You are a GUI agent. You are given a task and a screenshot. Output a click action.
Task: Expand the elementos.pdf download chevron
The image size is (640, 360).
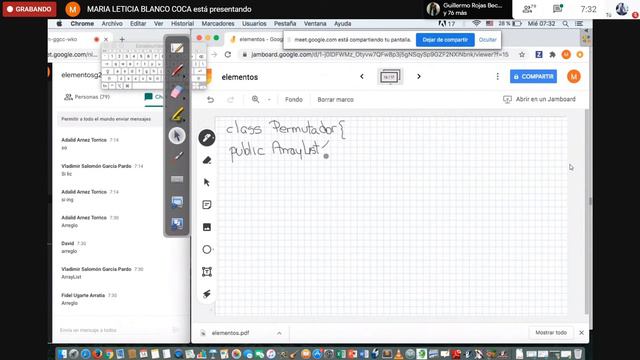point(279,333)
